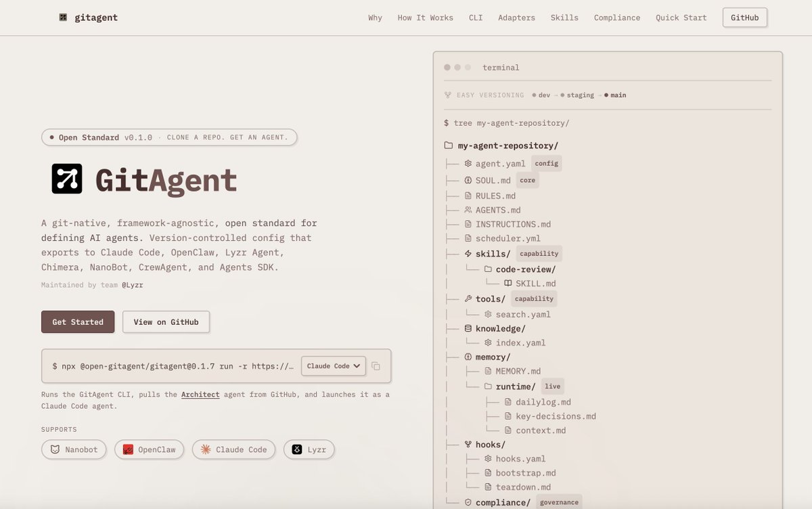This screenshot has width=812, height=509.
Task: Click the branch icon beside Easy Versioning
Action: 447,95
